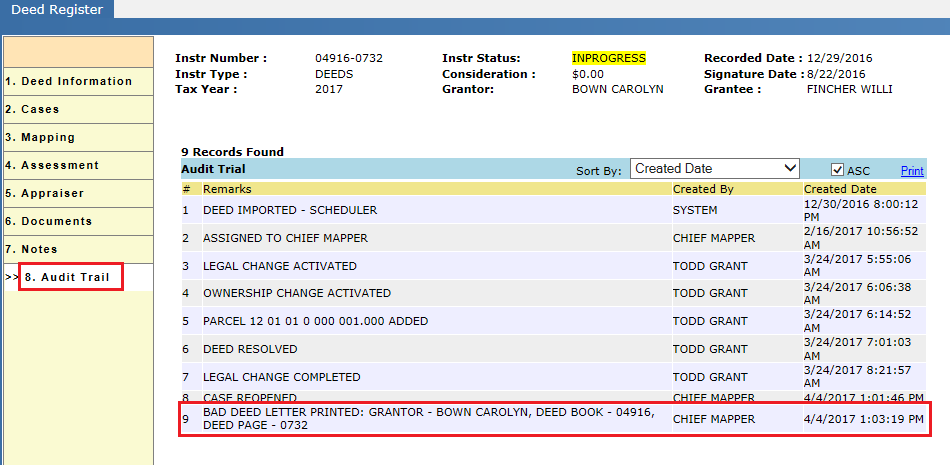Click the Created Date column header

840,189
